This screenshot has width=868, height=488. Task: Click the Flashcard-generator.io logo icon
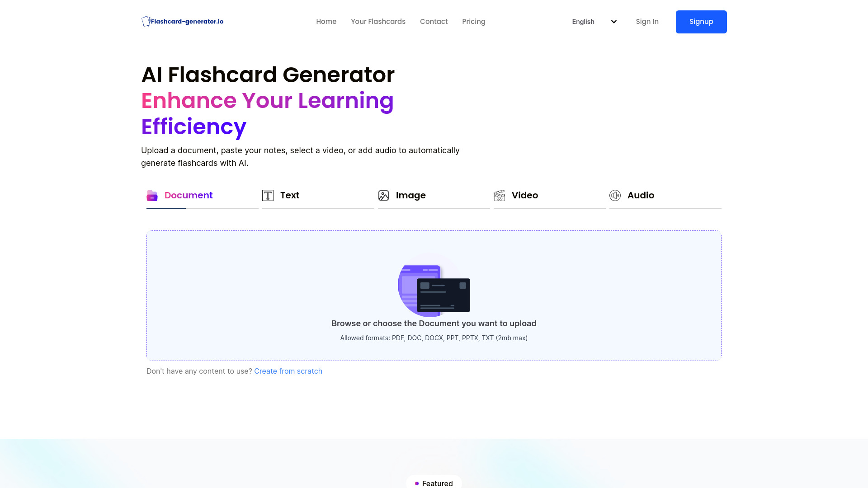pos(146,21)
